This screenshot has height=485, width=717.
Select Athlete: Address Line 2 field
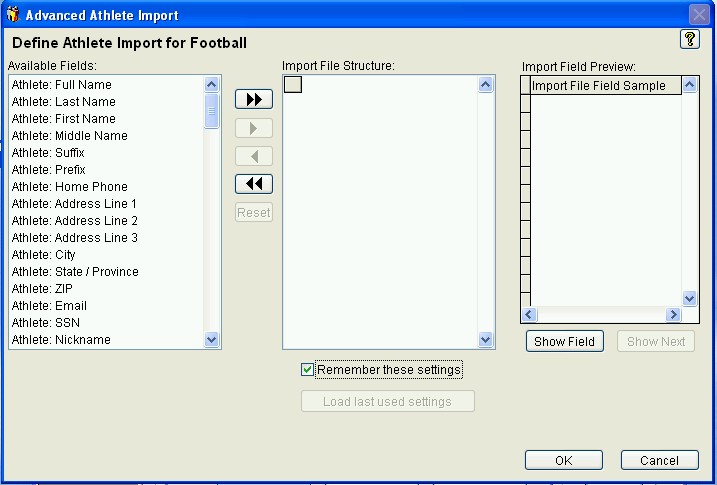106,220
